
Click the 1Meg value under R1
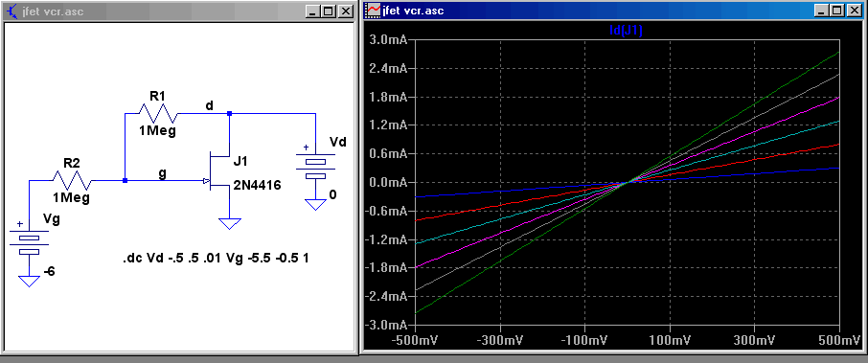click(158, 131)
